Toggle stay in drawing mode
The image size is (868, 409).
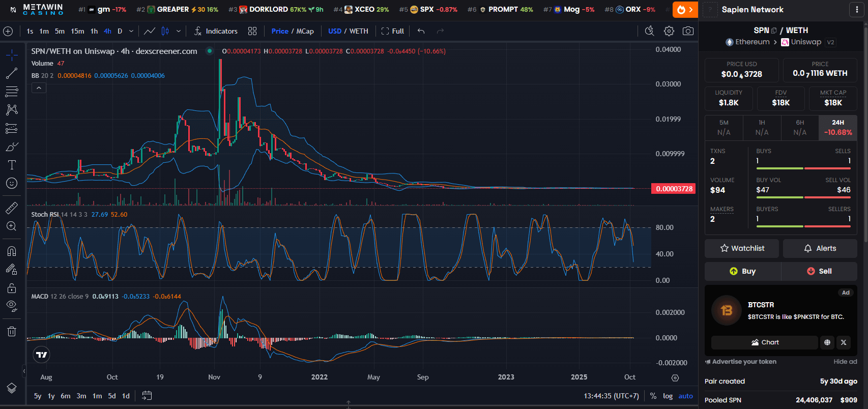coord(12,270)
